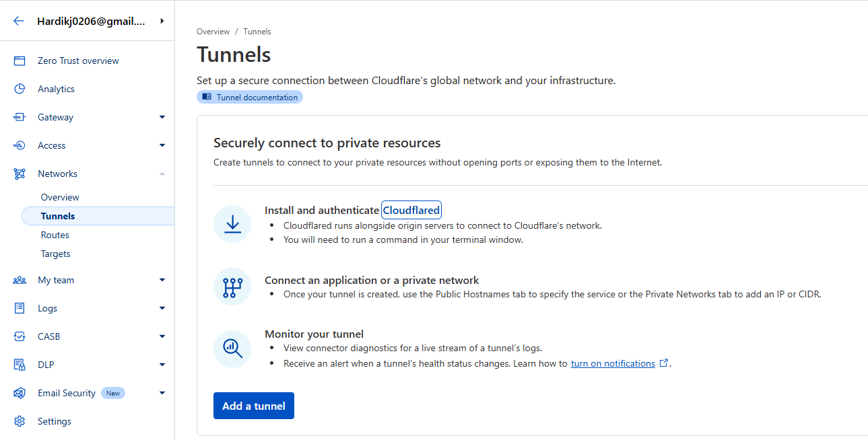Click the Analytics pie chart icon
The width and height of the screenshot is (868, 440).
(x=20, y=89)
